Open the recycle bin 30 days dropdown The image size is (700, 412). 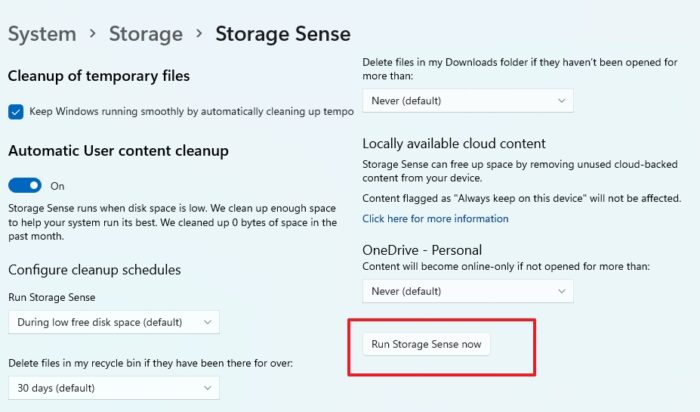pos(114,388)
